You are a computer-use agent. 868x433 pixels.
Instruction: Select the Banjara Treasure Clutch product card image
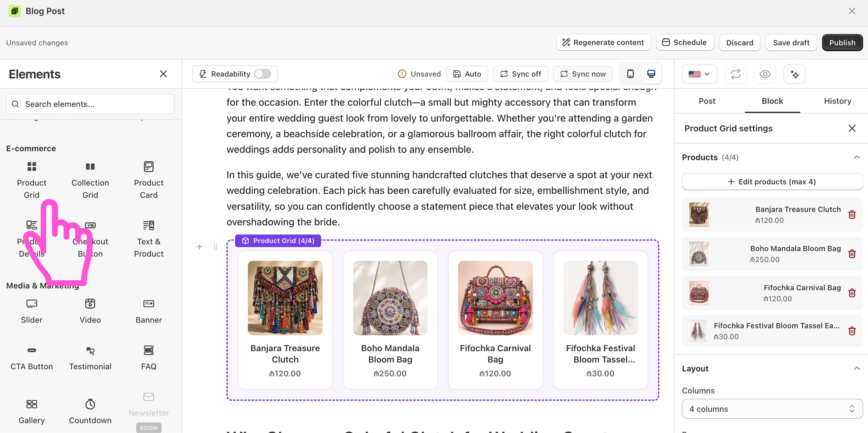(285, 298)
